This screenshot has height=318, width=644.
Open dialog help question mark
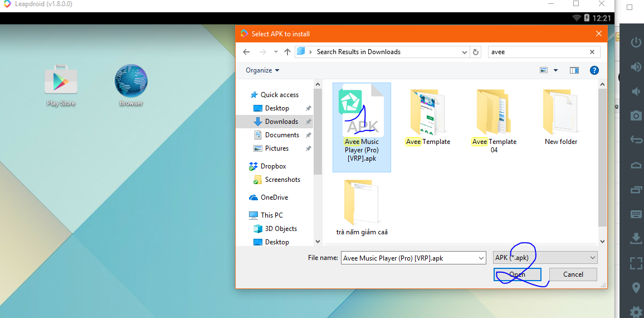pyautogui.click(x=594, y=70)
